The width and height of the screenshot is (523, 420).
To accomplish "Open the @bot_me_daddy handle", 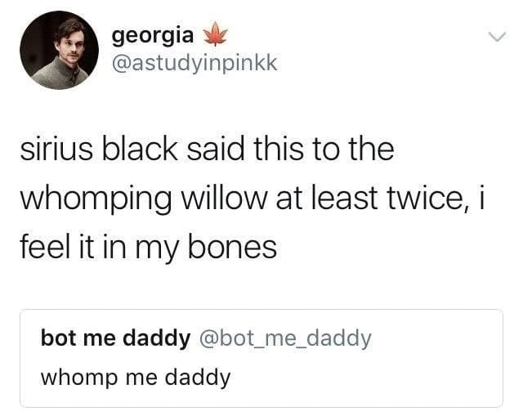I will pos(285,338).
